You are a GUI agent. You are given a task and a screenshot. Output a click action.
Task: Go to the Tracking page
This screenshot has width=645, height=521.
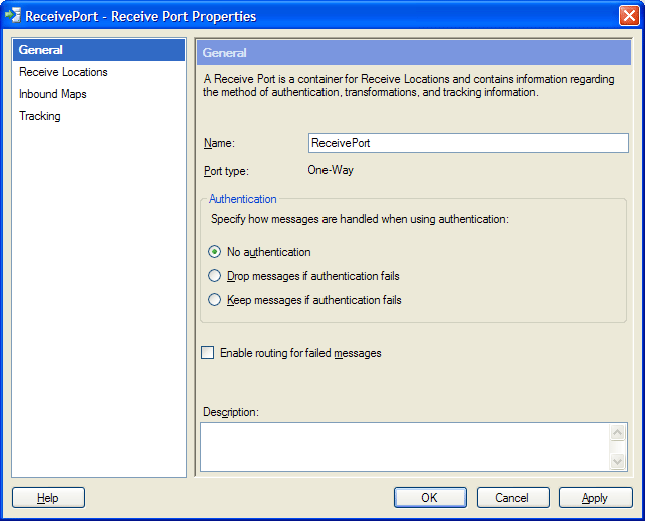40,116
